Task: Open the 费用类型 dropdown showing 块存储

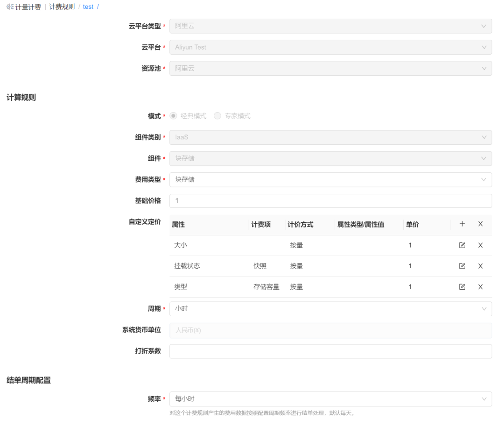Action: coord(330,179)
